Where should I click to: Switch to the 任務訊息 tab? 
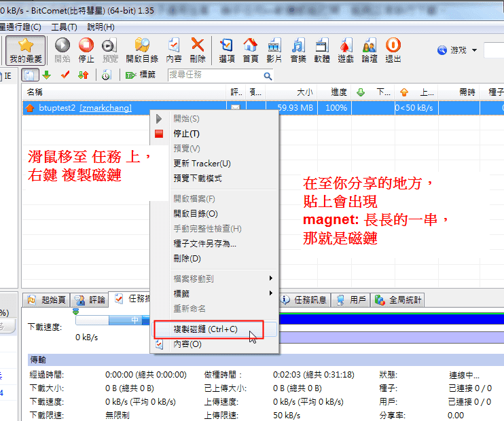point(304,300)
